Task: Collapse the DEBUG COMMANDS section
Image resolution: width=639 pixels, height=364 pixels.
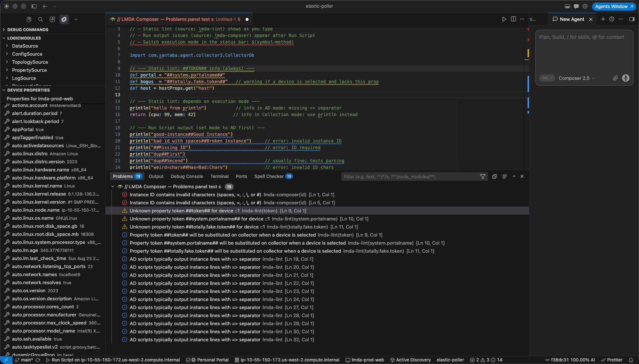Action: pyautogui.click(x=52, y=30)
